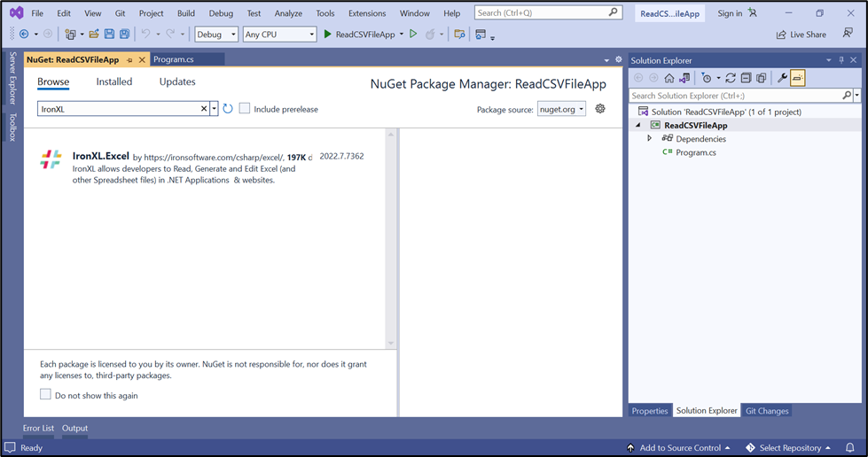The height and width of the screenshot is (457, 868).
Task: Click notifications bell in status bar
Action: pyautogui.click(x=849, y=447)
